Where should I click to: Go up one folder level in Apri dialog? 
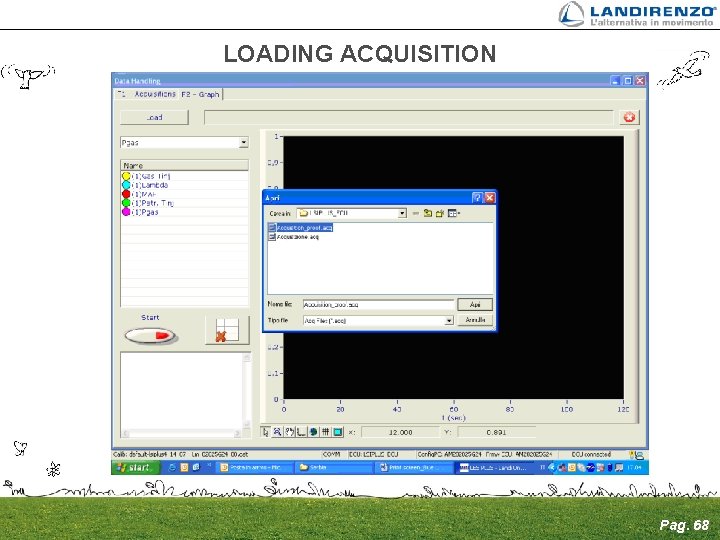428,213
